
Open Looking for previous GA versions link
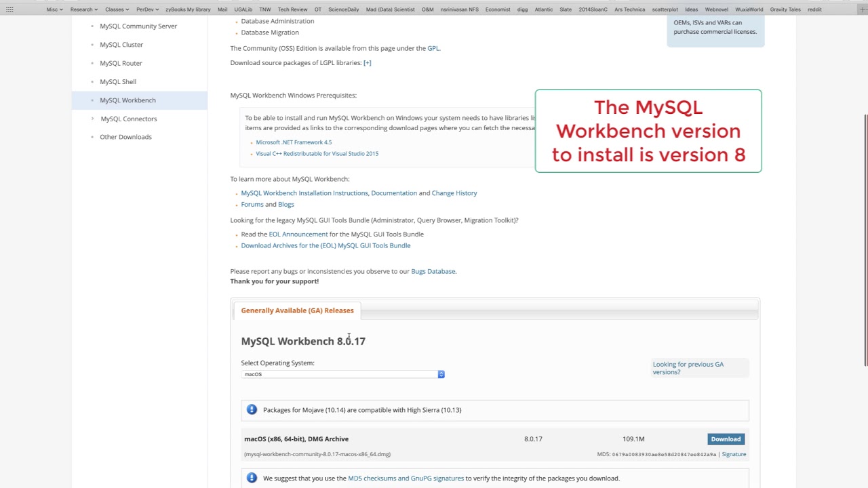(688, 368)
